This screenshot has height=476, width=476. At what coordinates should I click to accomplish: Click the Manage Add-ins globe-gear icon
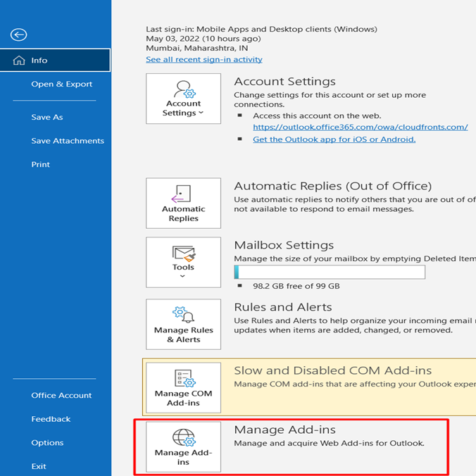(x=184, y=437)
